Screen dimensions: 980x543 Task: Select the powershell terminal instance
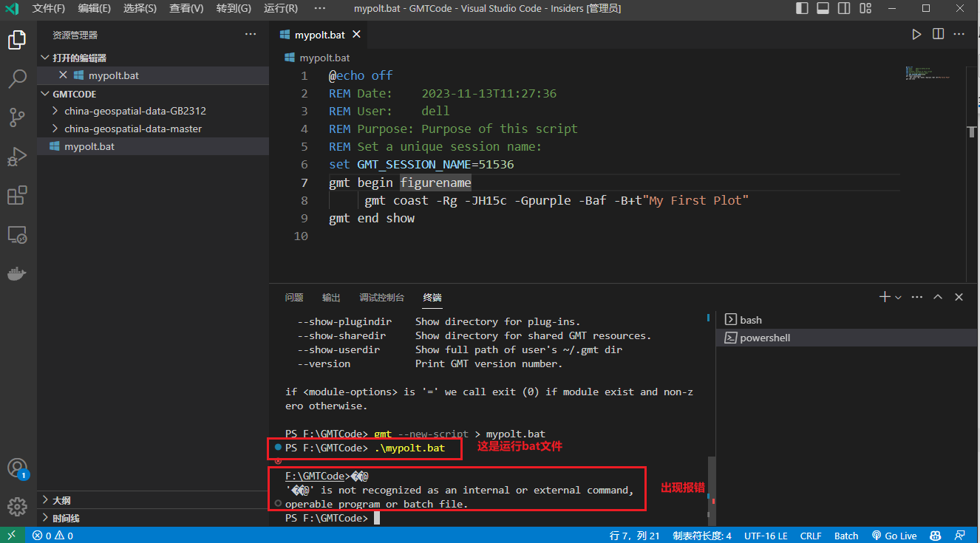pyautogui.click(x=848, y=338)
